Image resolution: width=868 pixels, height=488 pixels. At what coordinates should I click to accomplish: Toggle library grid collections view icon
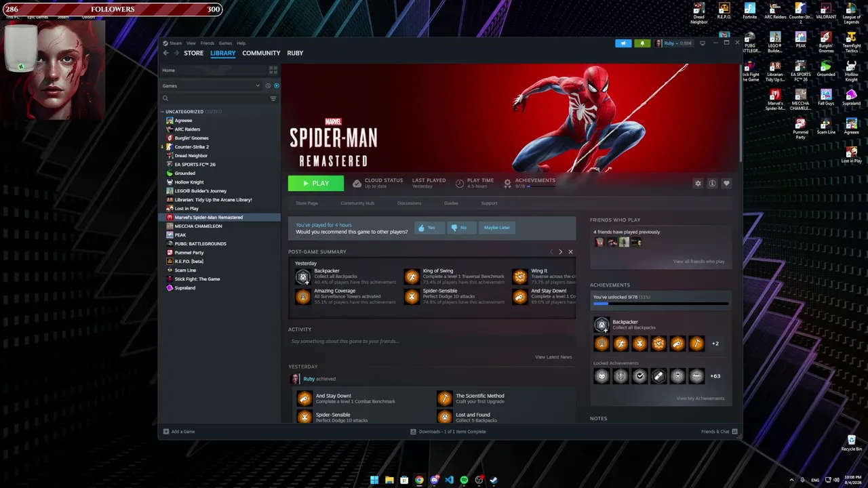[273, 70]
